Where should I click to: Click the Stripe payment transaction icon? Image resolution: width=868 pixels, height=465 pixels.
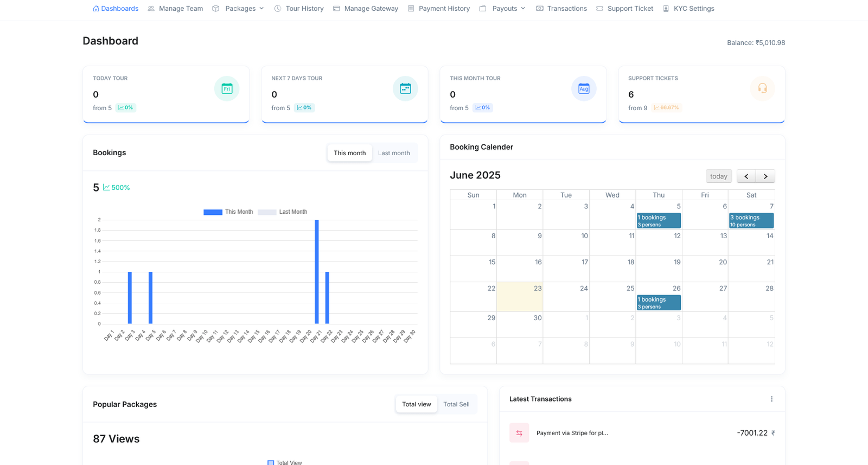pos(519,433)
